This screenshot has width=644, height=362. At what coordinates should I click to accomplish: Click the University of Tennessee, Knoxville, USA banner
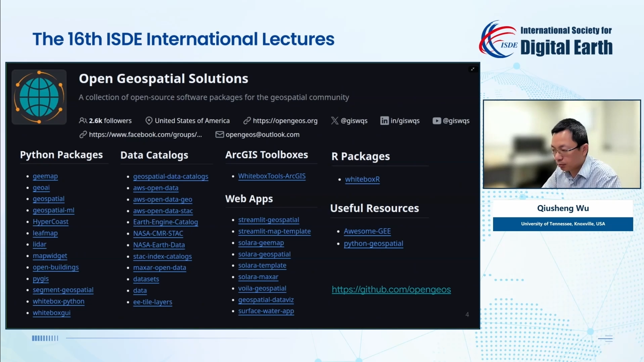pyautogui.click(x=563, y=224)
